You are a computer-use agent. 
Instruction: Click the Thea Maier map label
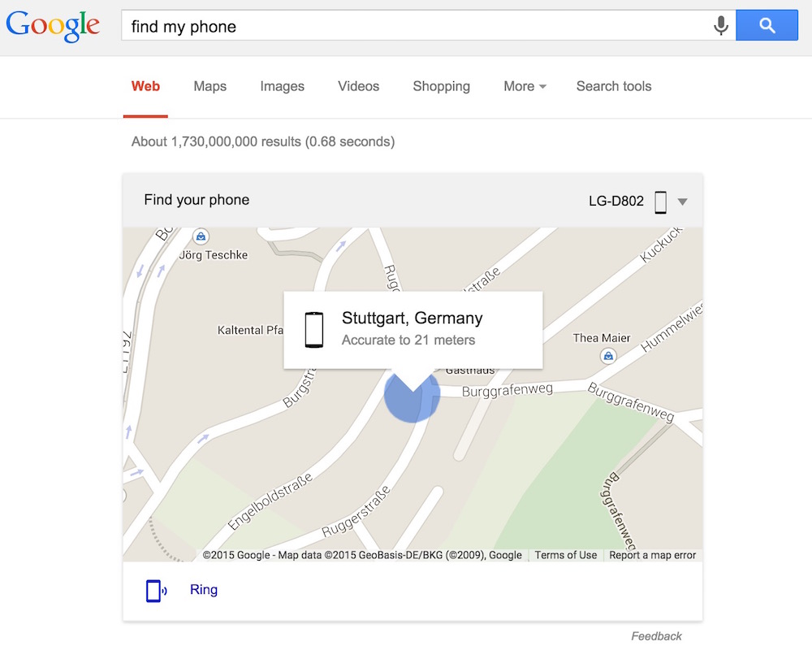coord(601,338)
